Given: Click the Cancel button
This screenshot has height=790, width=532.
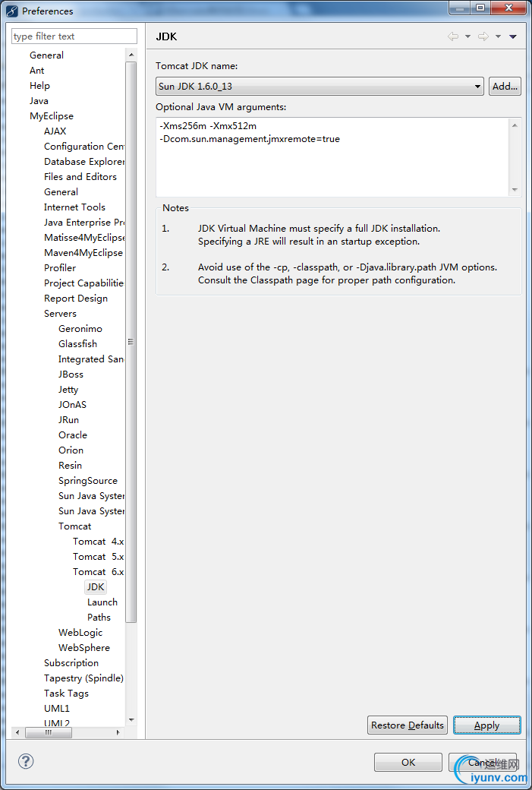Looking at the screenshot, I should tap(483, 763).
